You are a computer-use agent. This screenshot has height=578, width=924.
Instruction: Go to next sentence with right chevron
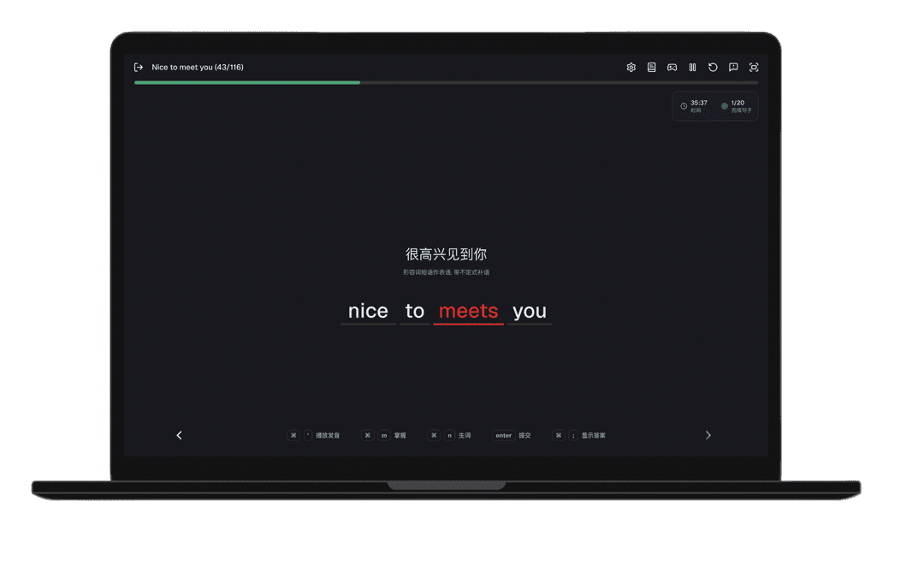coord(708,435)
